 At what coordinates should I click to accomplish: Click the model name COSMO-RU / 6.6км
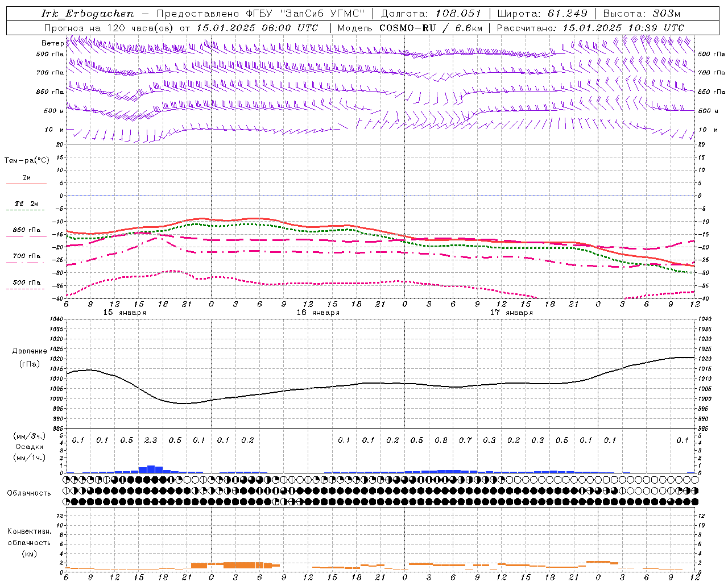click(431, 28)
